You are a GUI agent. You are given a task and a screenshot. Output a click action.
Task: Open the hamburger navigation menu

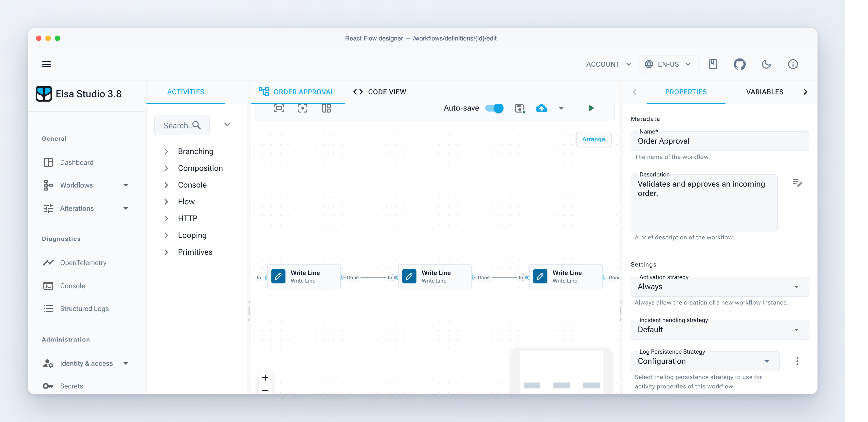[x=46, y=64]
